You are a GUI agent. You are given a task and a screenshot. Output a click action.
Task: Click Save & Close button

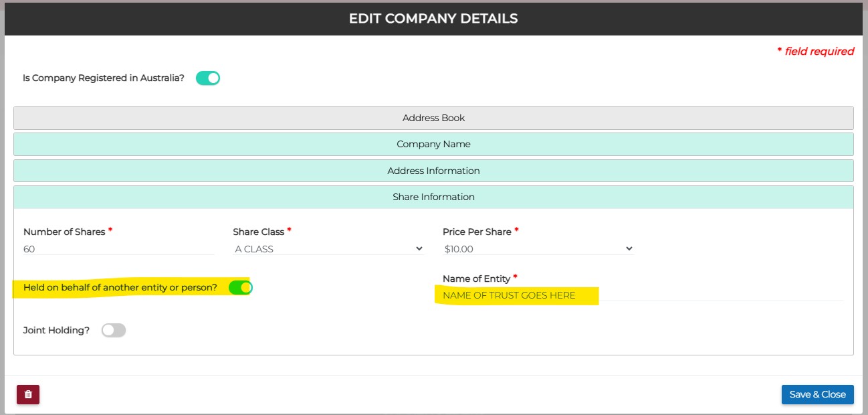pyautogui.click(x=817, y=394)
